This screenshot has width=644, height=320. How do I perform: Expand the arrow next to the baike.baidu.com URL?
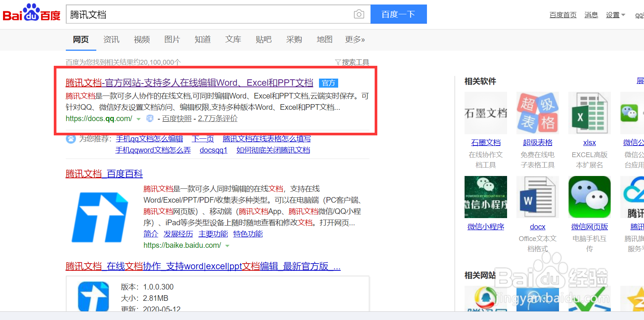coord(227,246)
